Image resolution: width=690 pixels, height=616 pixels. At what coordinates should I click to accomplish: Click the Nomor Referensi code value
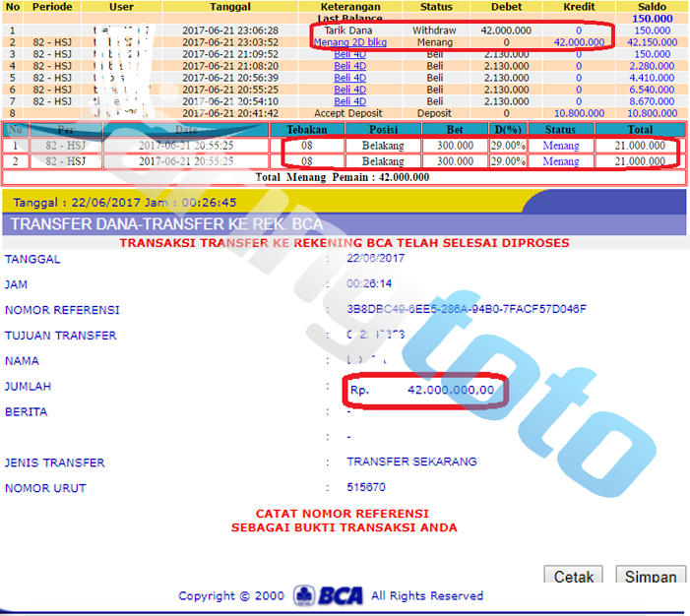[x=467, y=309]
